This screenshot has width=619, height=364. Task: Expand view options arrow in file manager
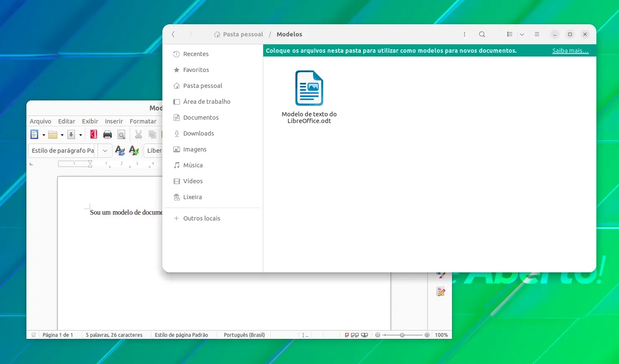522,34
